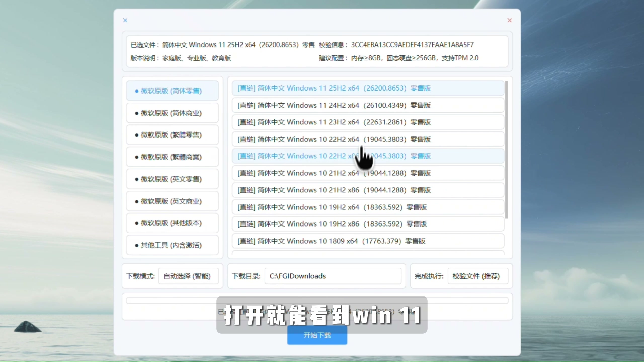Screen dimensions: 644x362
Task: Click the download progress bar
Action: pos(317,300)
